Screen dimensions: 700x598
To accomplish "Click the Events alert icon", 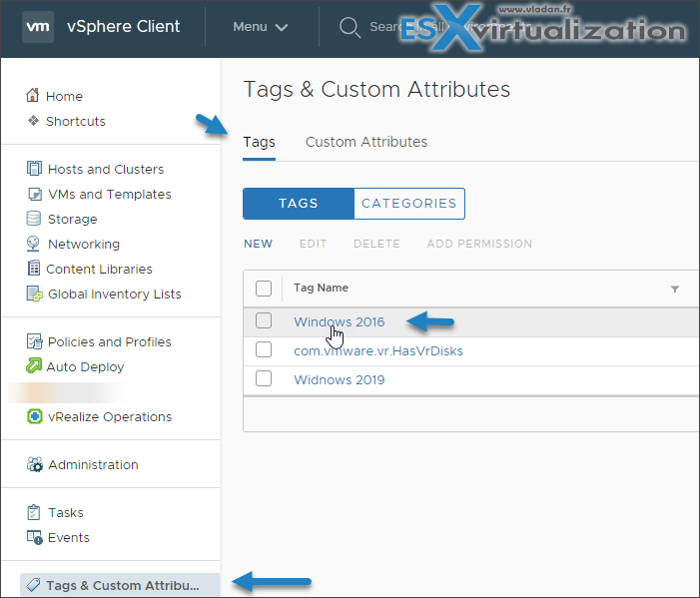I will [34, 537].
